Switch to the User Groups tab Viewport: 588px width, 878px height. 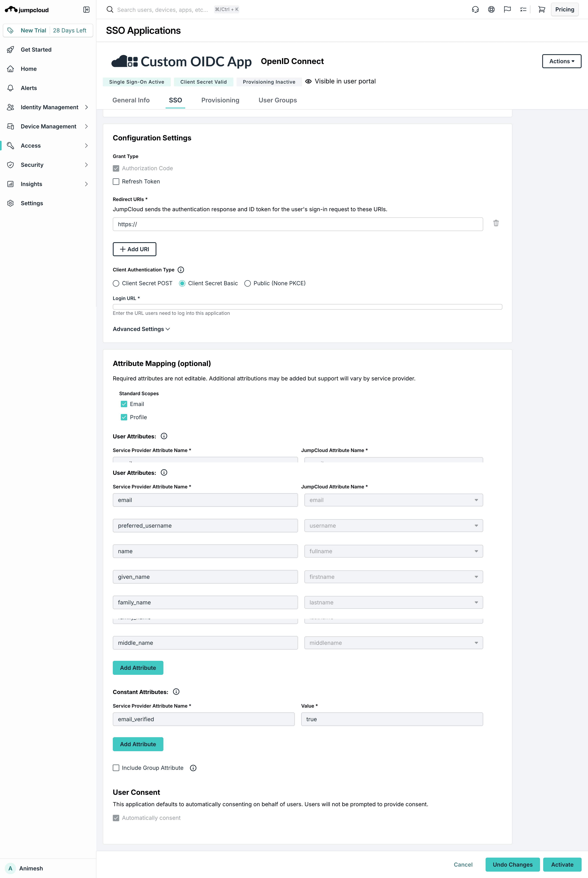[278, 100]
